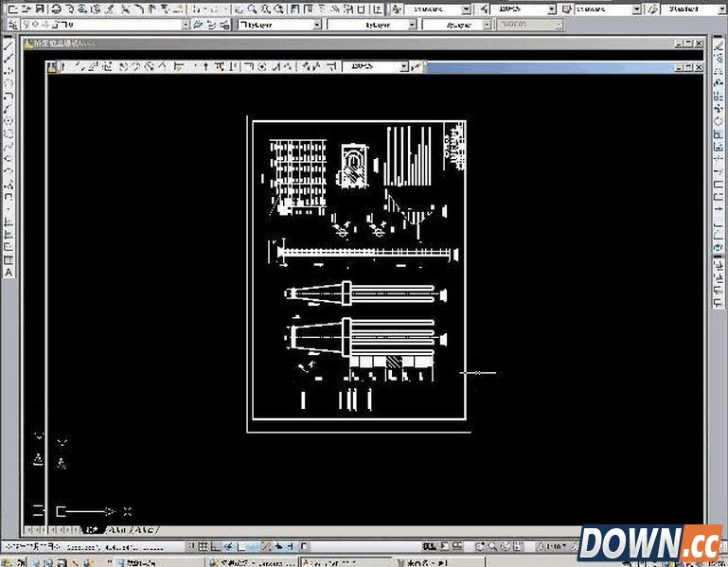Screen dimensions: 728x567
Task: Toggle Snap mode in status bar
Action: [192, 547]
